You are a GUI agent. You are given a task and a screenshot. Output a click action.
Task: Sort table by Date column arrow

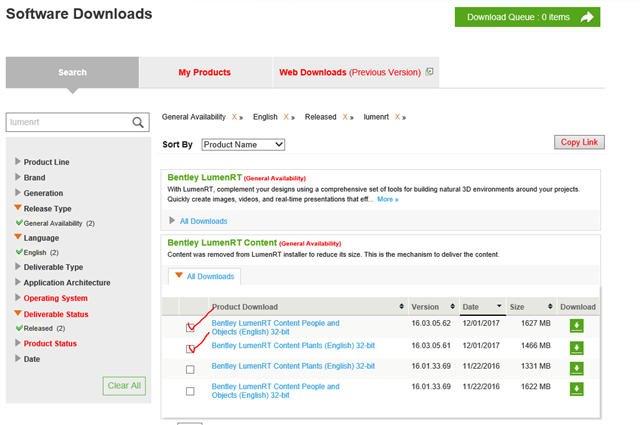pyautogui.click(x=499, y=306)
